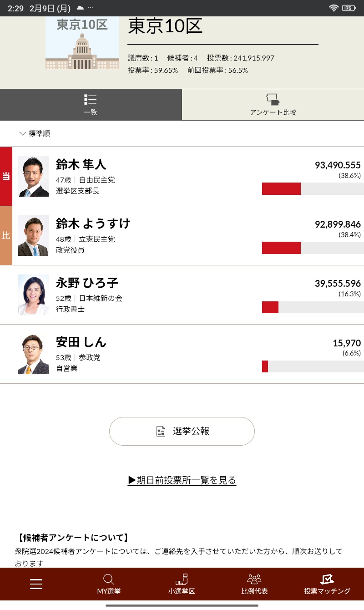
Task: Tap the red 当 winner badge
Action: pyautogui.click(x=6, y=177)
